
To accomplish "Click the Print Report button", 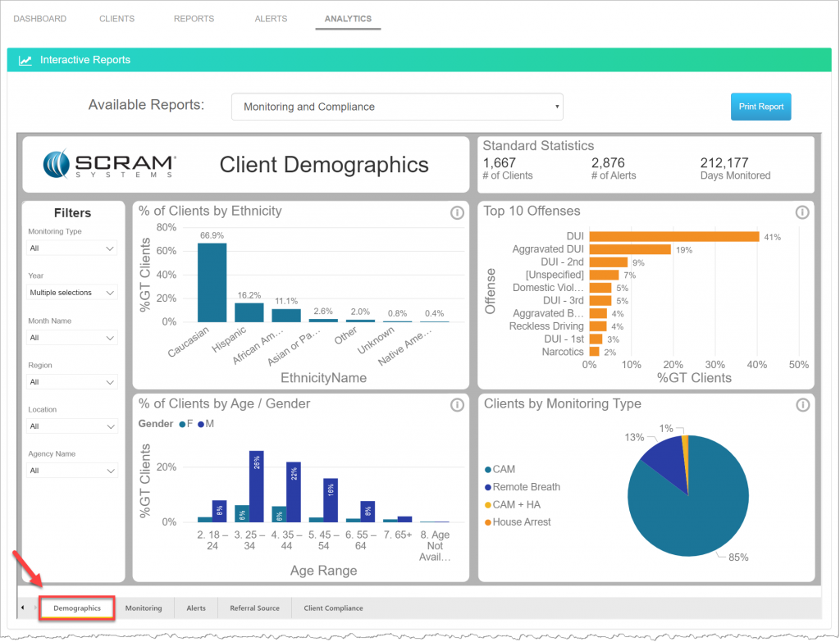I will coord(760,107).
